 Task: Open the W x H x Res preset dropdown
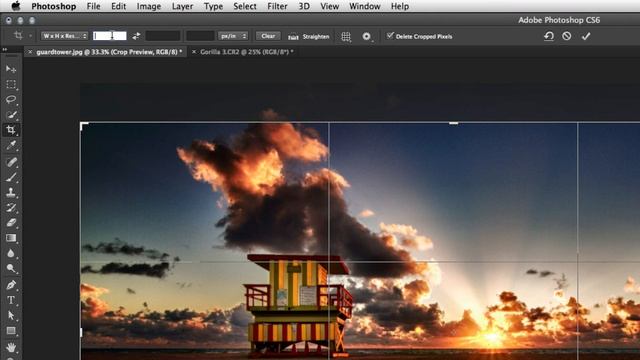(64, 36)
